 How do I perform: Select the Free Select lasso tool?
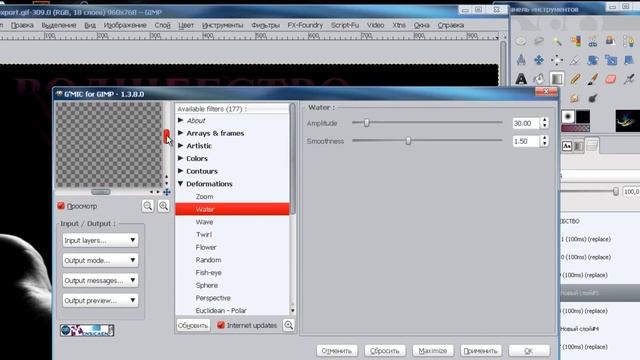tap(539, 41)
